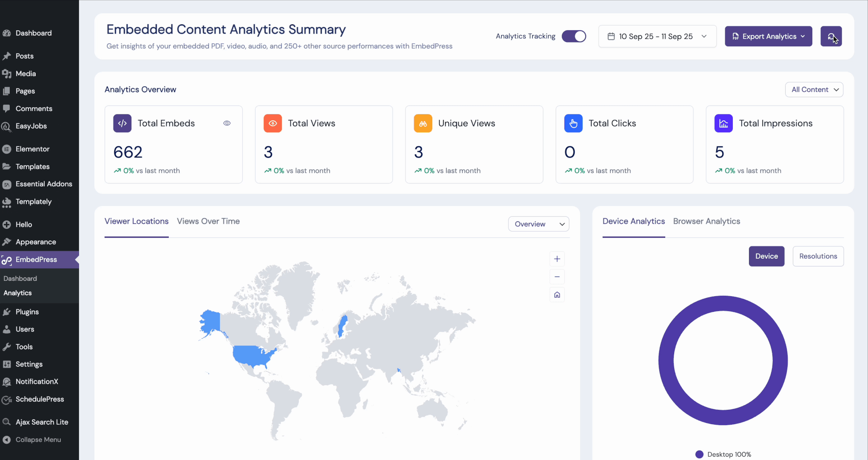Click Collapse Menu in the sidebar
Image resolution: width=868 pixels, height=460 pixels.
point(39,439)
